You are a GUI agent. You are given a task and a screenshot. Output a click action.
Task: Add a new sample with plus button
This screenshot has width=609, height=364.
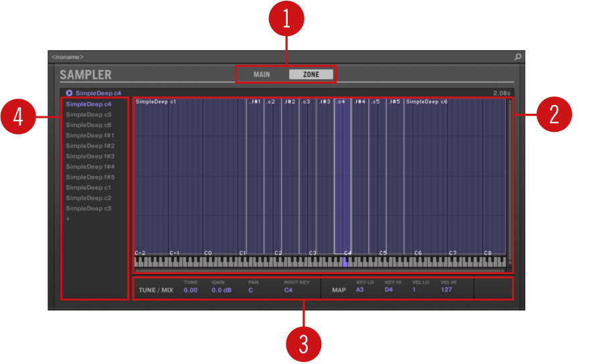(68, 219)
